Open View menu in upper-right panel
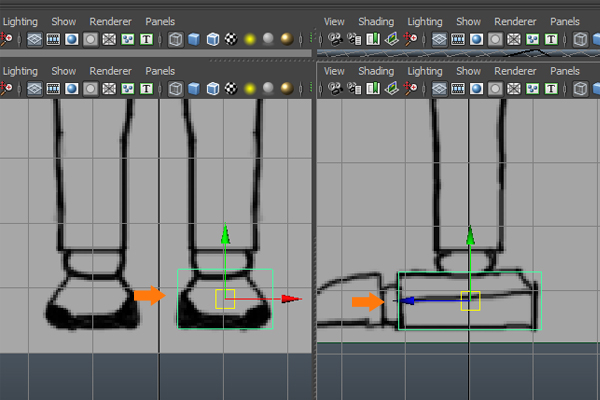The width and height of the screenshot is (600, 400). pos(334,21)
